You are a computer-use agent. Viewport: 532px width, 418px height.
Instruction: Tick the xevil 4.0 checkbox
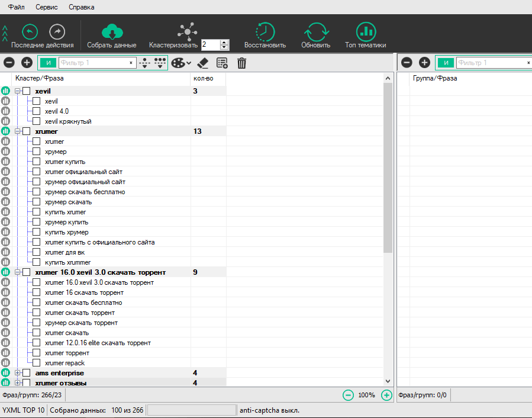click(x=36, y=111)
